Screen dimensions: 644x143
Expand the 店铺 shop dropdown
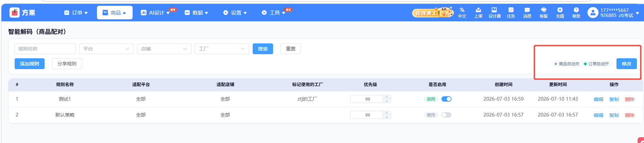(164, 49)
